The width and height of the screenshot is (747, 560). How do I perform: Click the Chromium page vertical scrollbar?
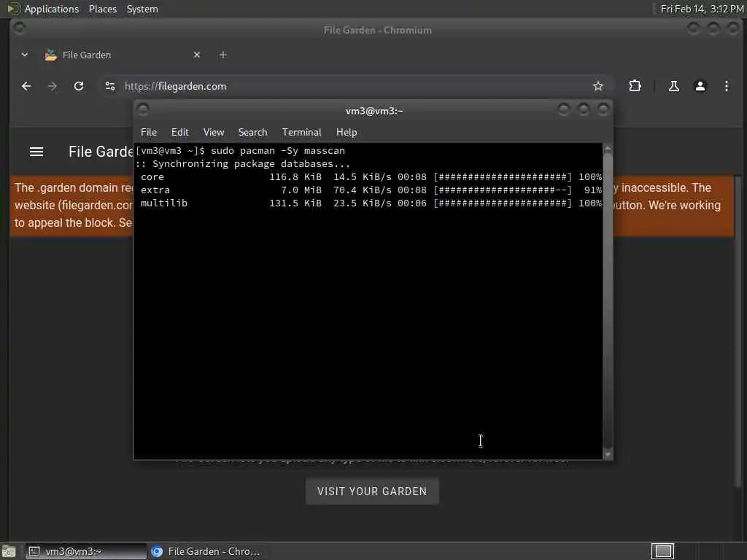click(738, 333)
